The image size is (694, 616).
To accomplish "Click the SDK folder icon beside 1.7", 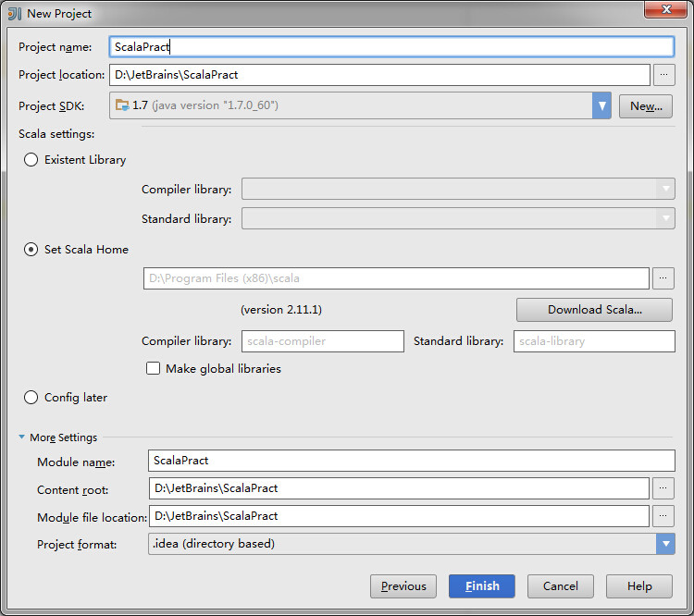I will (x=122, y=105).
